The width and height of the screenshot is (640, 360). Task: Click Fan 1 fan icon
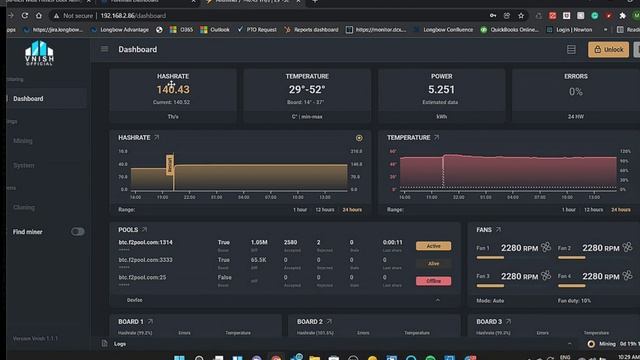(x=546, y=247)
